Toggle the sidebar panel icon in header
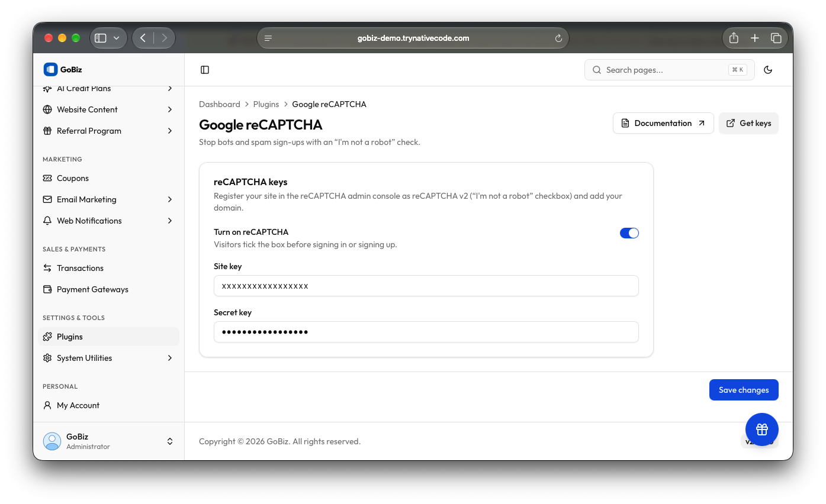 [x=205, y=70]
